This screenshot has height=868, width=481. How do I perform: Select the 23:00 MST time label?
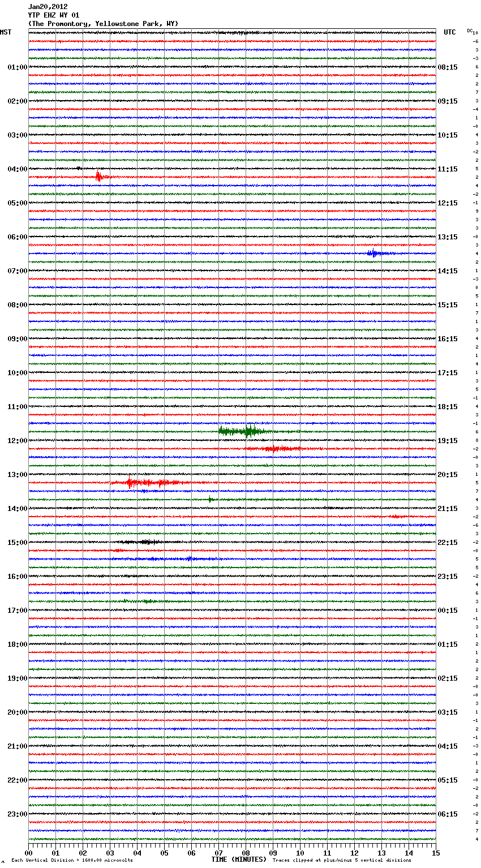[x=18, y=814]
